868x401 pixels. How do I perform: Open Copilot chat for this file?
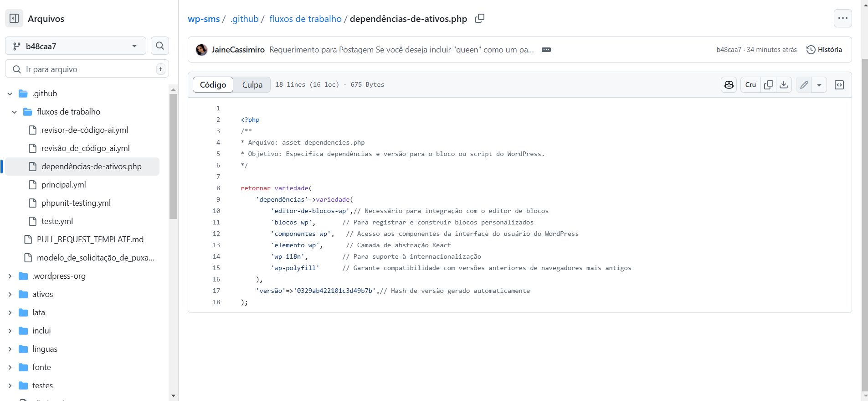[729, 84]
